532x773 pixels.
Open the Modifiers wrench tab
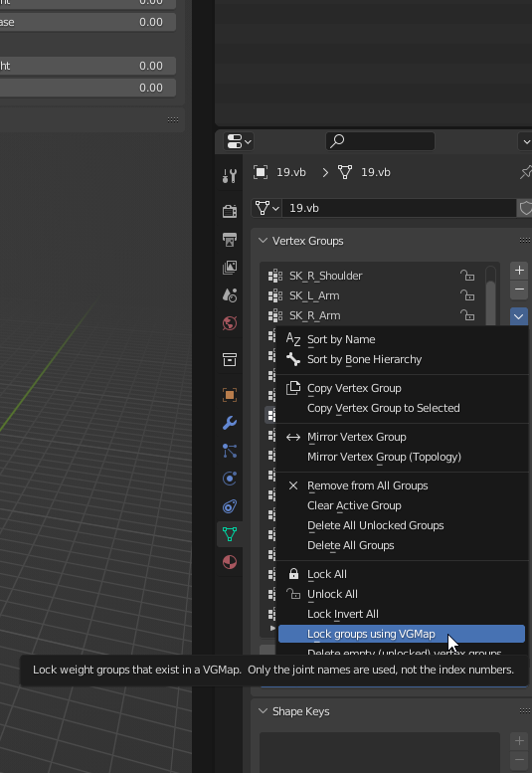pyautogui.click(x=230, y=423)
